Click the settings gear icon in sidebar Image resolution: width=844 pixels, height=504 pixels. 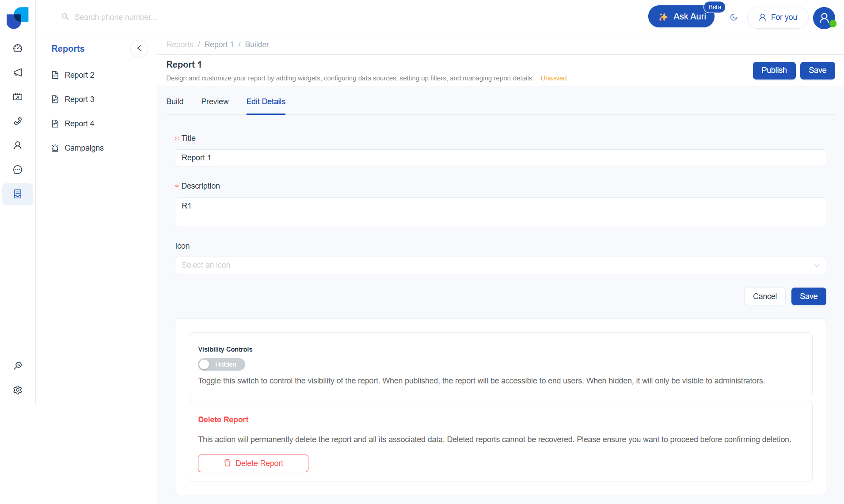click(x=18, y=390)
